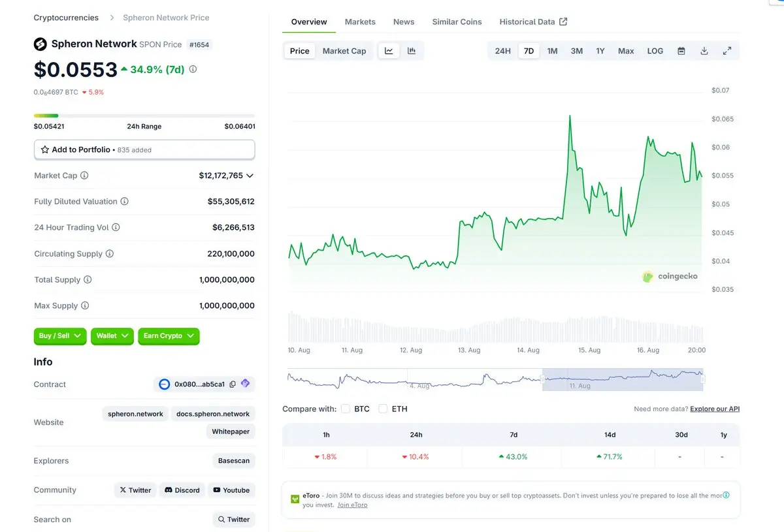The image size is (784, 532).
Task: Switch to candlestick chart icon
Action: tap(412, 51)
